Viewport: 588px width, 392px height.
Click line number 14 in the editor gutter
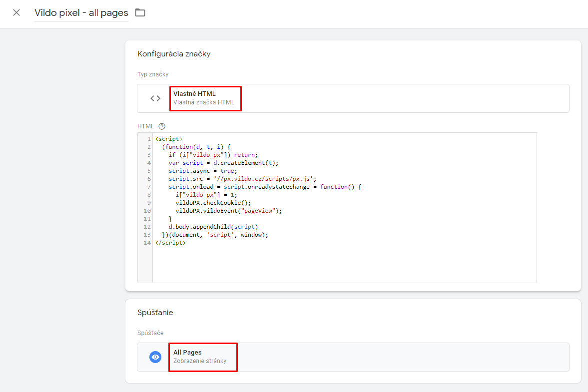147,243
